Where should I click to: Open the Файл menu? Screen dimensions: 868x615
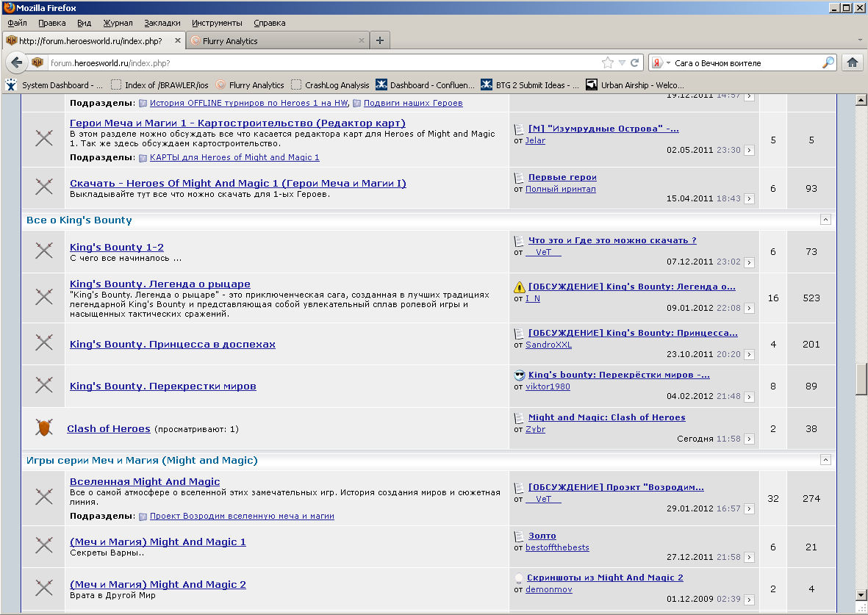pos(17,23)
